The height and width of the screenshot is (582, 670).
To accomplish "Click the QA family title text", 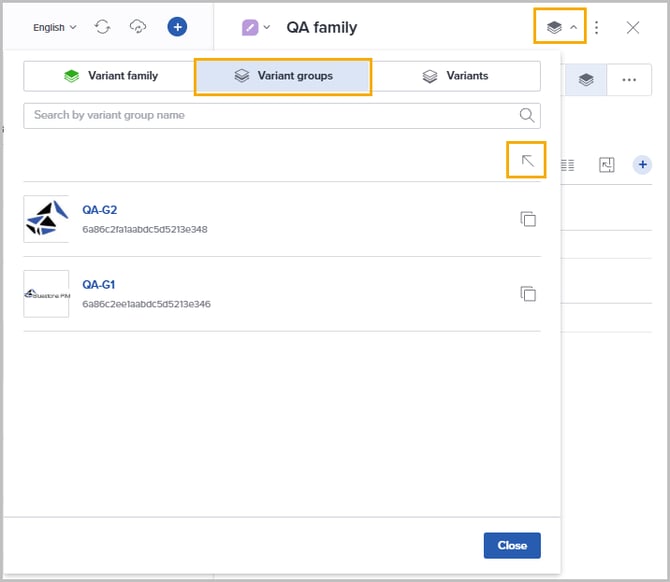I will click(x=322, y=28).
